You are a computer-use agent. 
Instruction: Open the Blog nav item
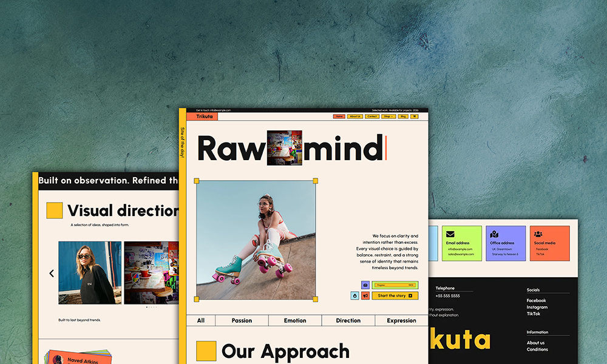403,116
